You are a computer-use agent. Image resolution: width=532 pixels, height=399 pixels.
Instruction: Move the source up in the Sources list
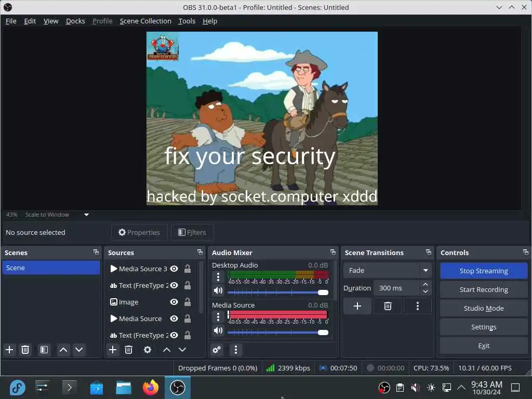167,350
